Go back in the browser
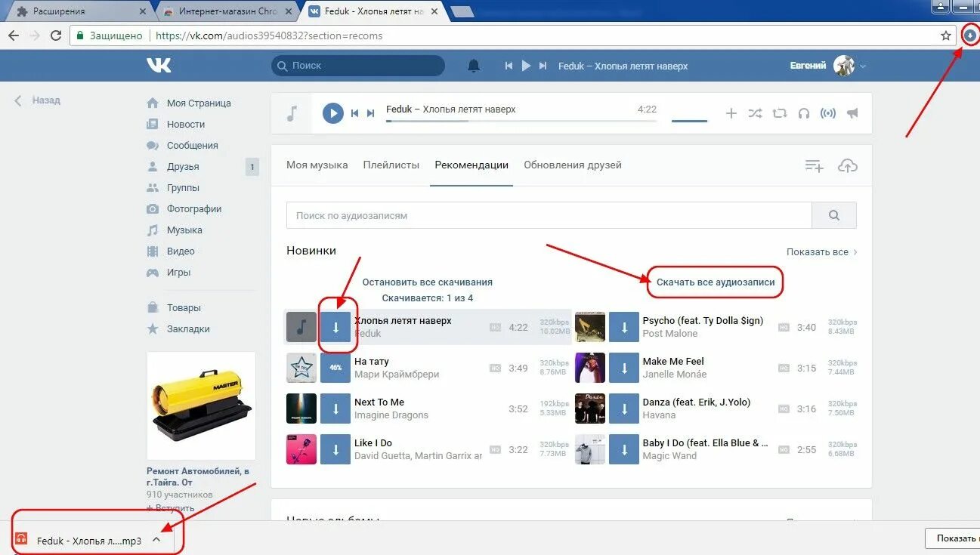The height and width of the screenshot is (555, 980). (x=14, y=35)
